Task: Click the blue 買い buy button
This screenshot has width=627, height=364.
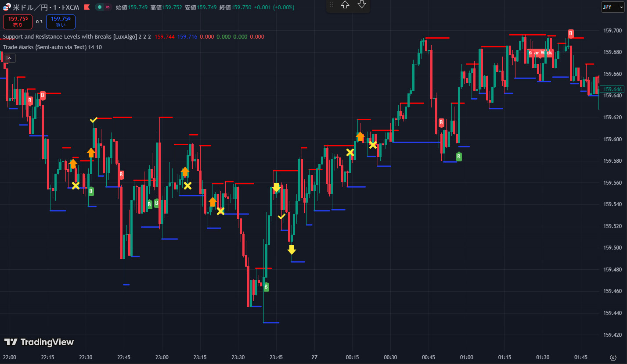Action: pos(61,21)
